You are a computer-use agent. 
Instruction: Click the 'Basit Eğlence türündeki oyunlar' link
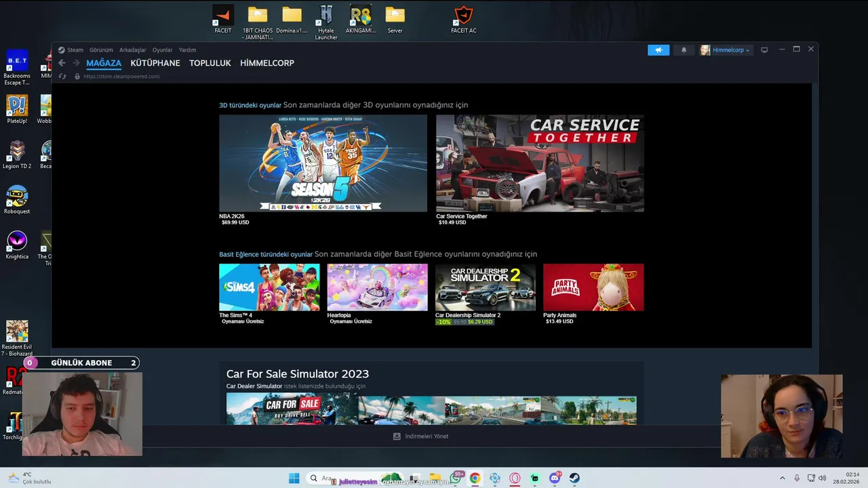pos(266,254)
